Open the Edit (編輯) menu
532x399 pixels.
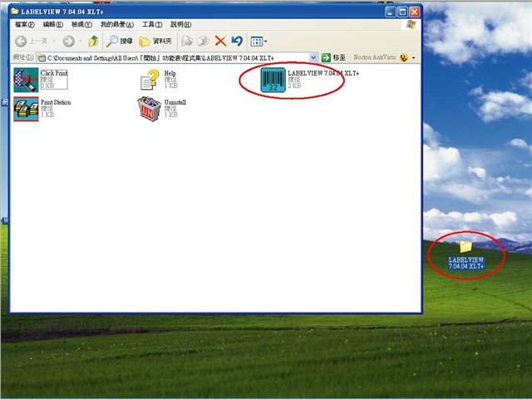[x=53, y=24]
